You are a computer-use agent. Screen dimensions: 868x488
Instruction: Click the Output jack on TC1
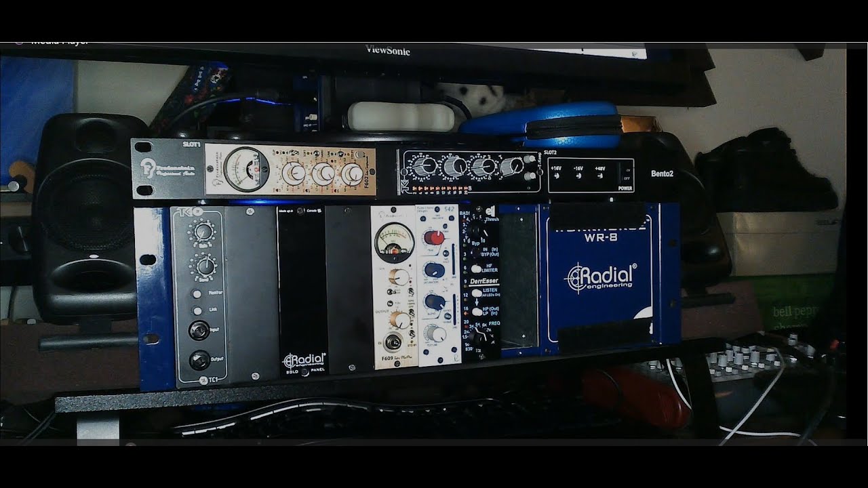click(199, 361)
